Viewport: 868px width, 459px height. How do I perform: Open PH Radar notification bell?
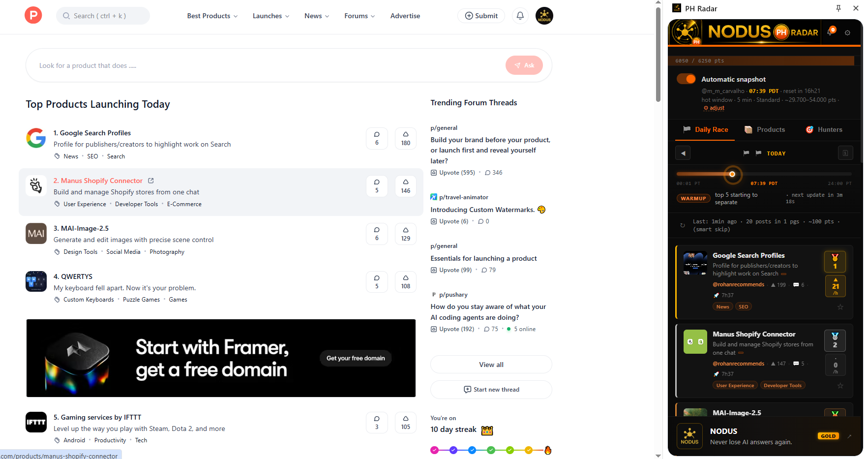click(x=831, y=32)
